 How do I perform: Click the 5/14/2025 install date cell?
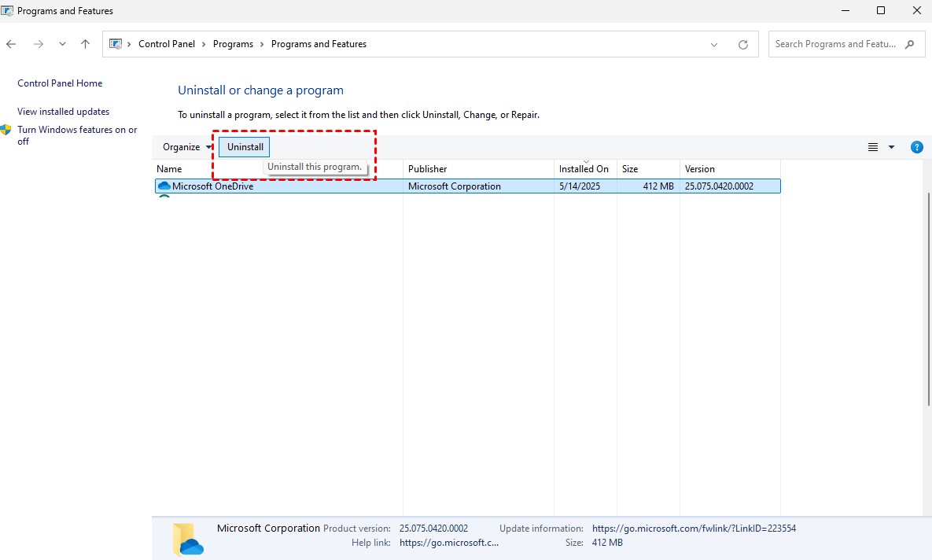tap(580, 186)
